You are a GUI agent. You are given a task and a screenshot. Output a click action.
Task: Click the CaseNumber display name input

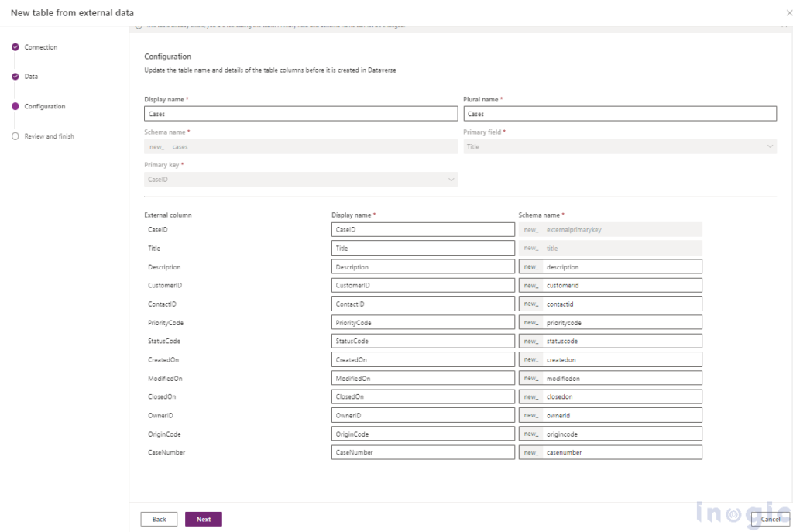pos(423,452)
